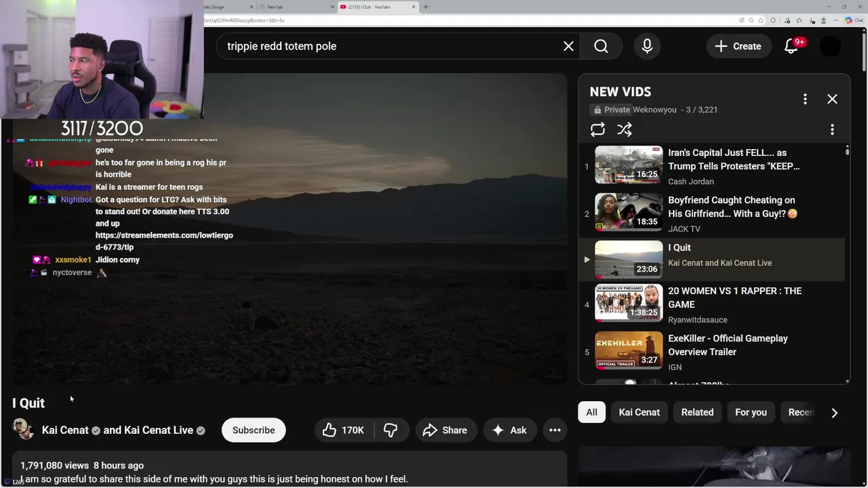Select the All filter chip
This screenshot has width=868, height=488.
592,412
